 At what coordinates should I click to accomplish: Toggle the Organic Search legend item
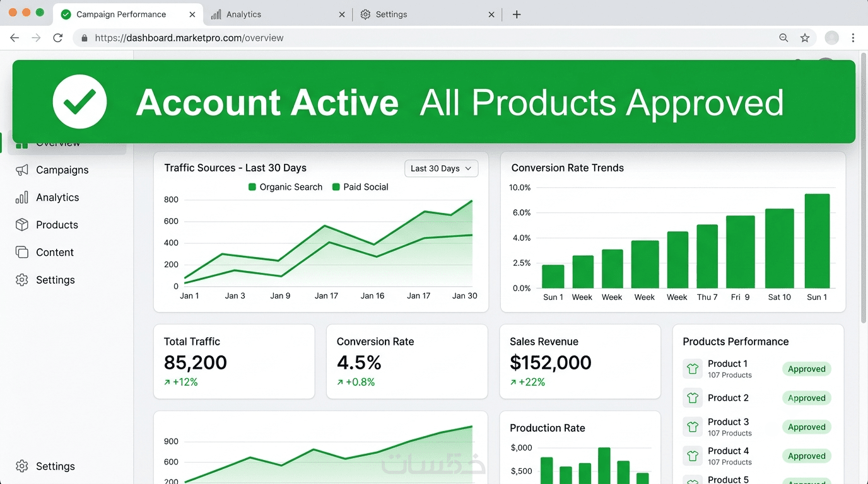(x=285, y=187)
